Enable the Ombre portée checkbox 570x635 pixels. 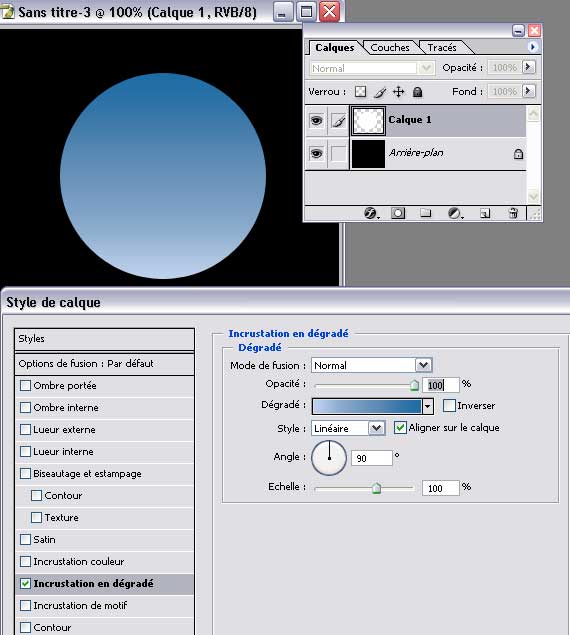[x=25, y=385]
